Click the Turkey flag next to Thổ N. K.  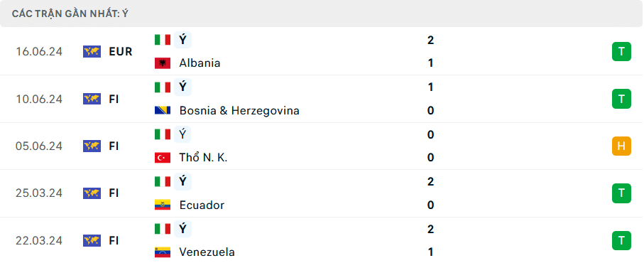pyautogui.click(x=163, y=157)
